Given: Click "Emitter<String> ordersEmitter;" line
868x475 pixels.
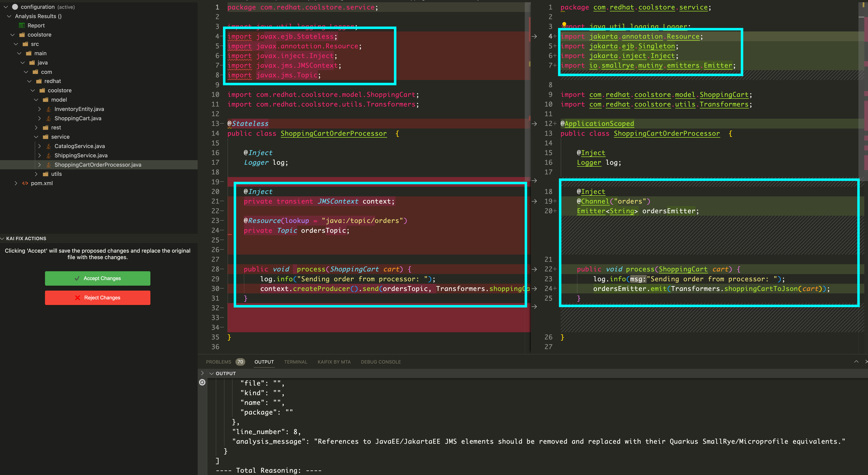Looking at the screenshot, I should tap(638, 211).
